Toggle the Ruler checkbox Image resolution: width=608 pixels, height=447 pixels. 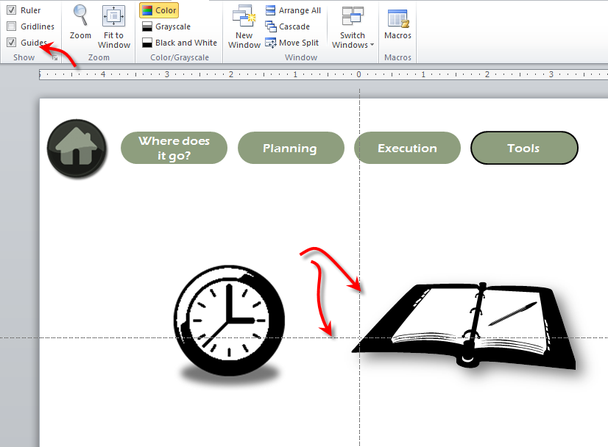[11, 10]
